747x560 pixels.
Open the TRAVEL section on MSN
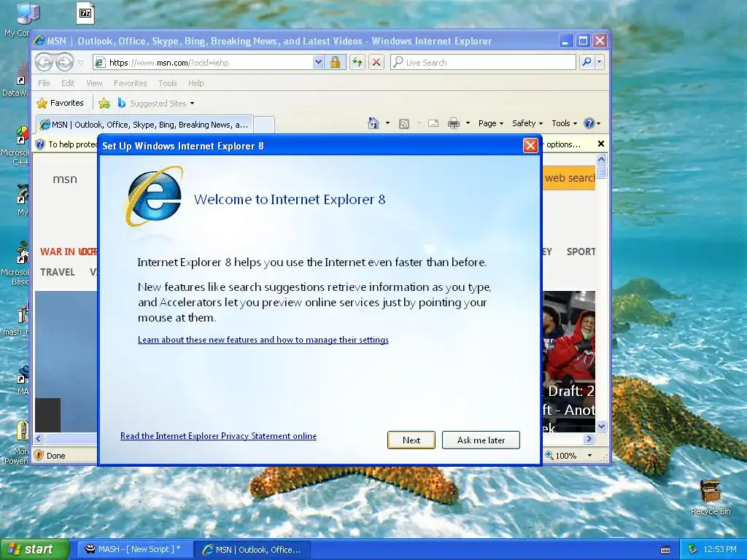pos(58,272)
